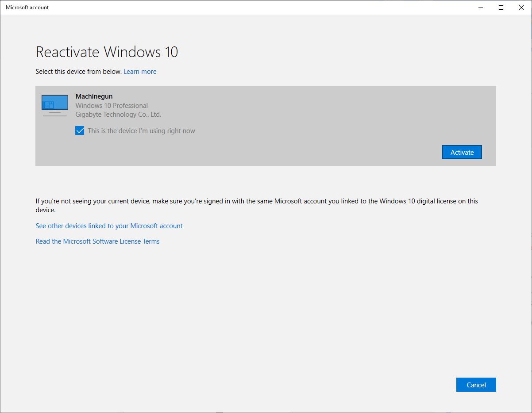Close the Microsoft account window
532x413 pixels.
tap(521, 8)
